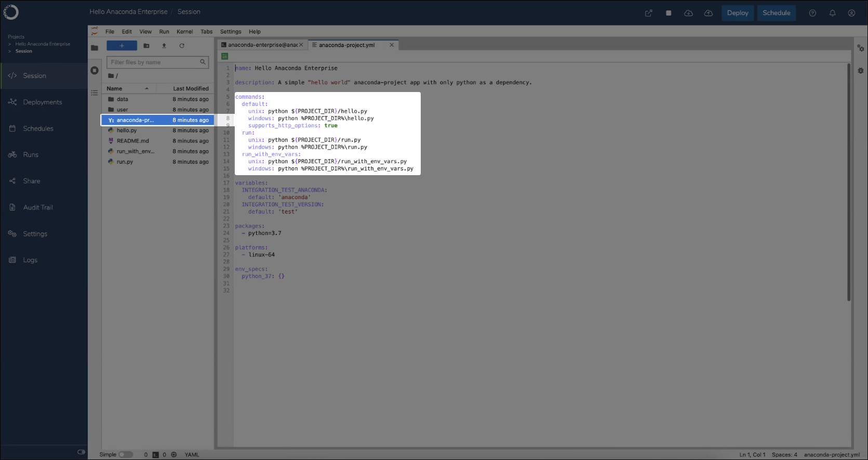This screenshot has width=868, height=460.
Task: Toggle the Simple interface mode switch
Action: pyautogui.click(x=125, y=454)
